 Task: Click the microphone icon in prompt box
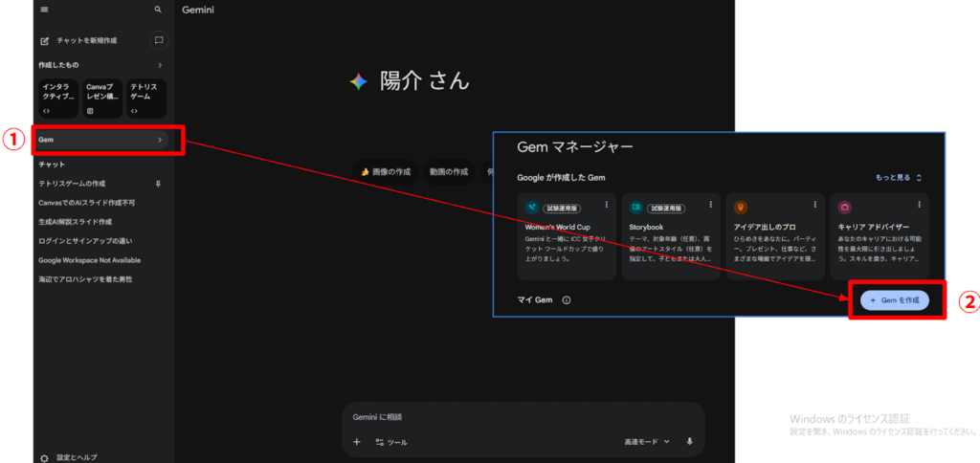click(689, 442)
